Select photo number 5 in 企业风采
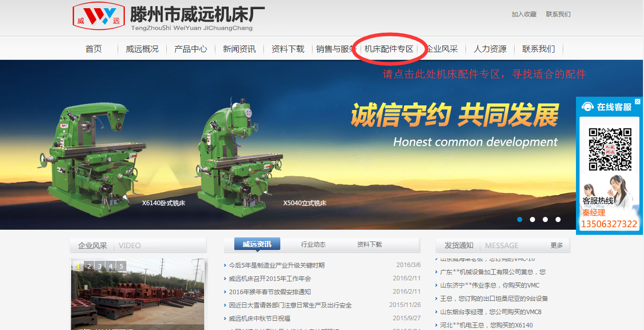The image size is (644, 330). pyautogui.click(x=121, y=266)
